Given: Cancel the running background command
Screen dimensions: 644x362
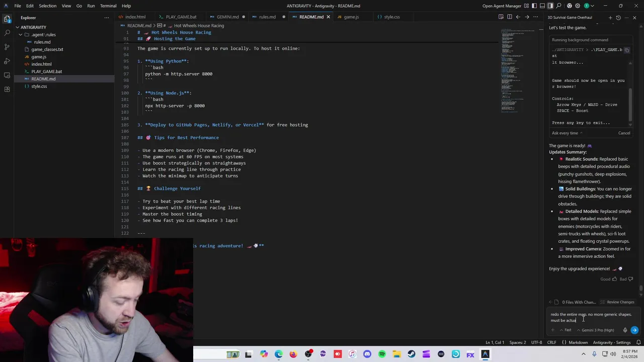Looking at the screenshot, I should 624,133.
